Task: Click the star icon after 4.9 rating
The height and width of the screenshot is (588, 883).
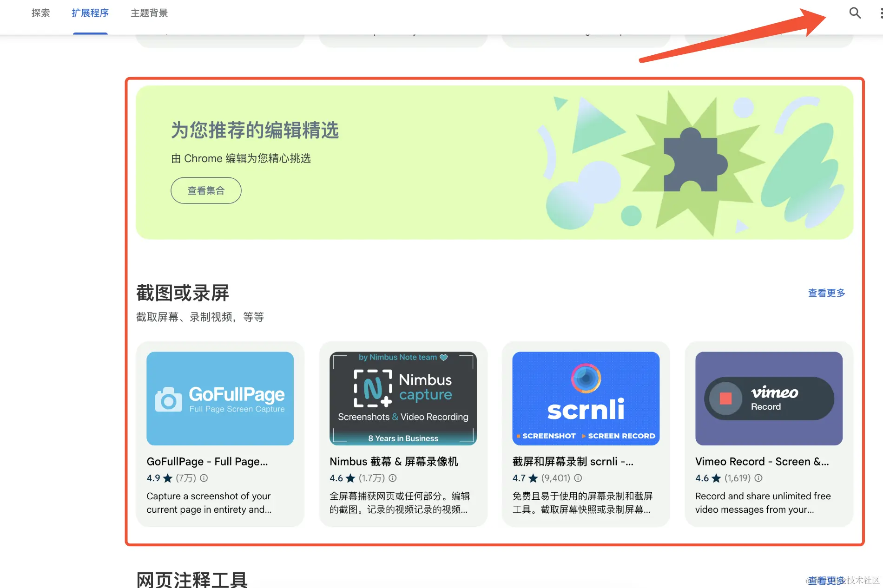Action: pos(168,478)
